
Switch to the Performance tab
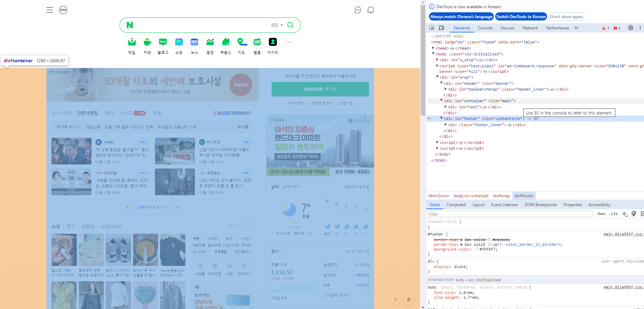click(x=557, y=28)
